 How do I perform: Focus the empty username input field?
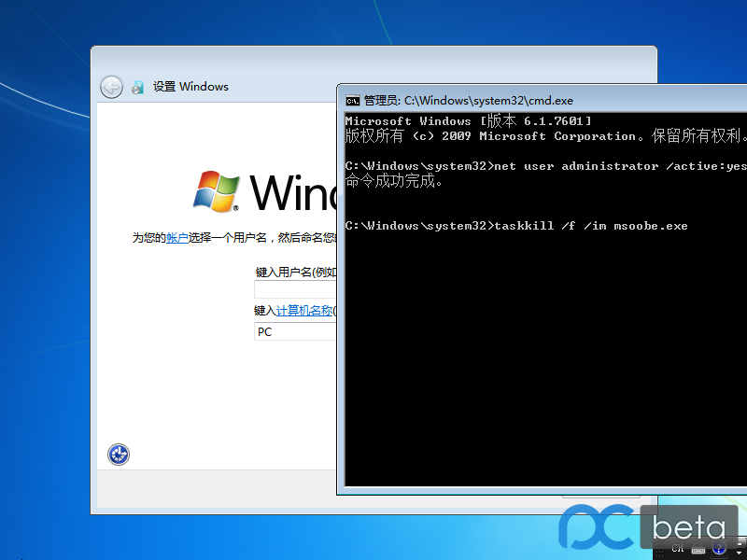click(295, 290)
